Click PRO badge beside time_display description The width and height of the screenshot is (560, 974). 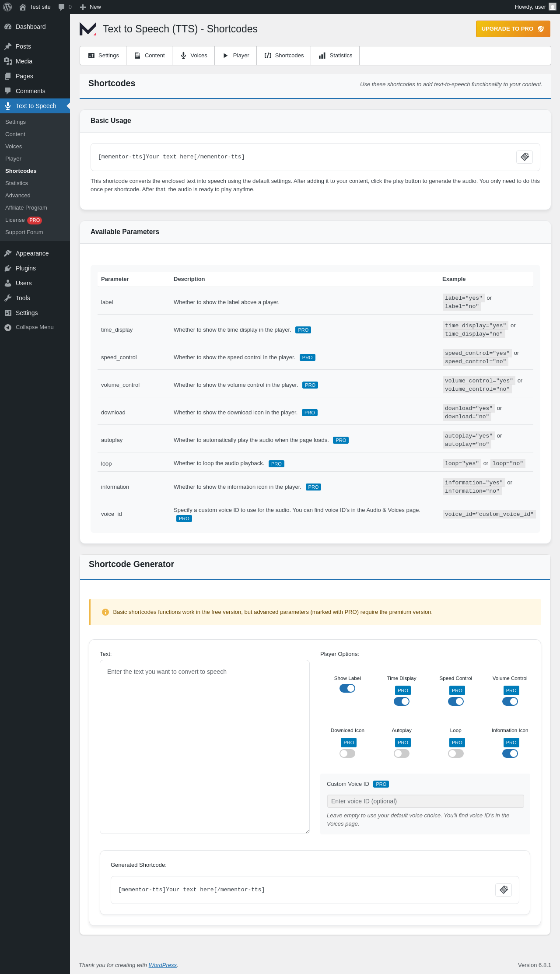[x=303, y=330]
